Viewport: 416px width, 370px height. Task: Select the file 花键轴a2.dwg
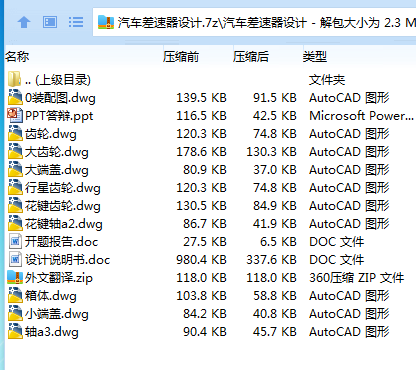pos(64,224)
